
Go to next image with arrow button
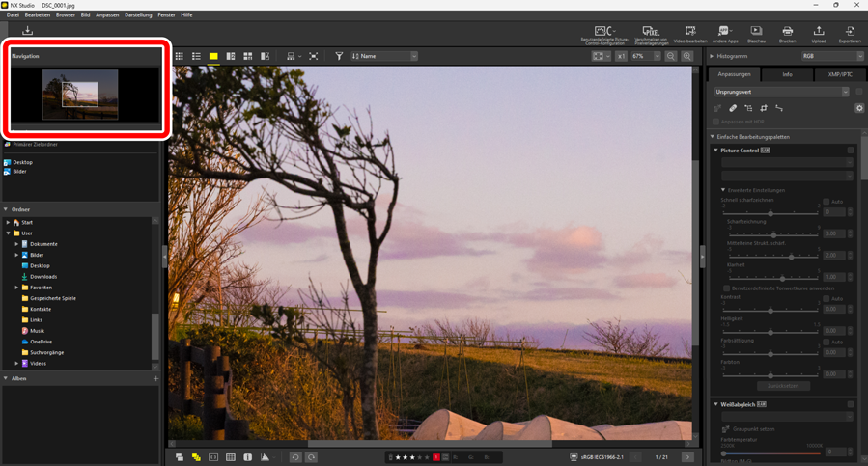pyautogui.click(x=687, y=457)
